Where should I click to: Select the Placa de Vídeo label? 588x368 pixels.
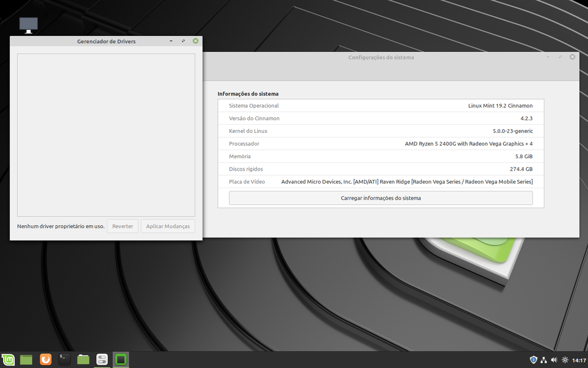click(247, 182)
